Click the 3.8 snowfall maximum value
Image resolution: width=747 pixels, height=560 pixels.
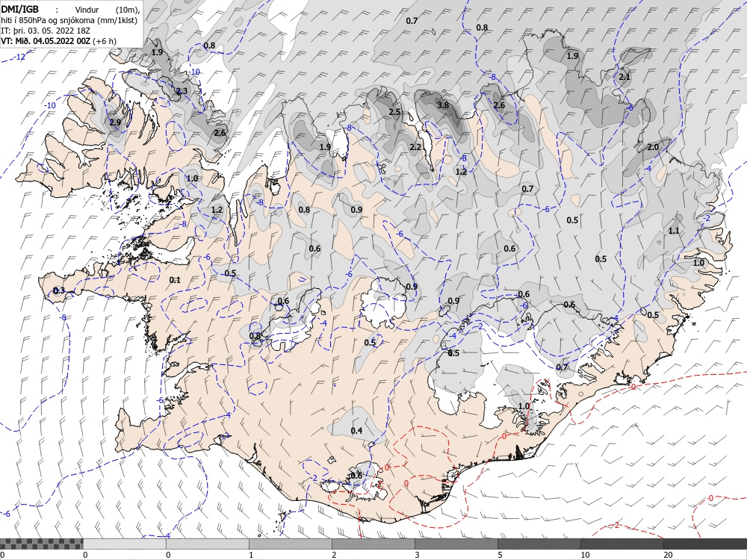443,105
